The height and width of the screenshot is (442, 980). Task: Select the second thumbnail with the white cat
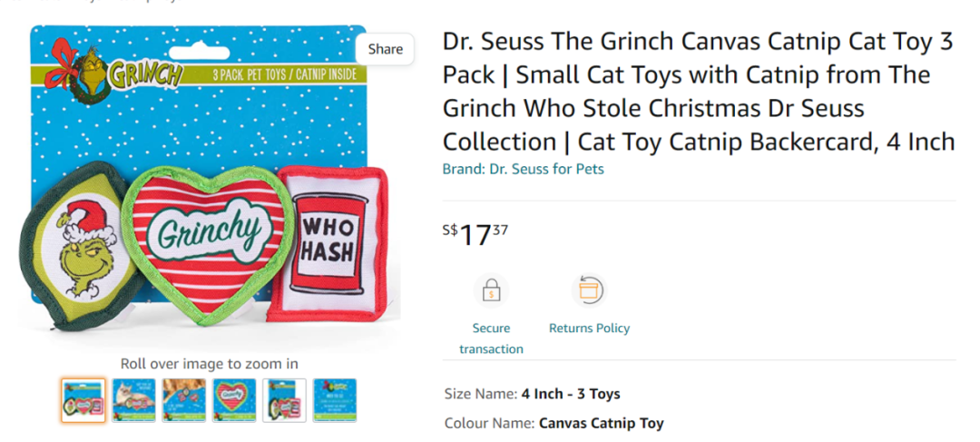134,400
